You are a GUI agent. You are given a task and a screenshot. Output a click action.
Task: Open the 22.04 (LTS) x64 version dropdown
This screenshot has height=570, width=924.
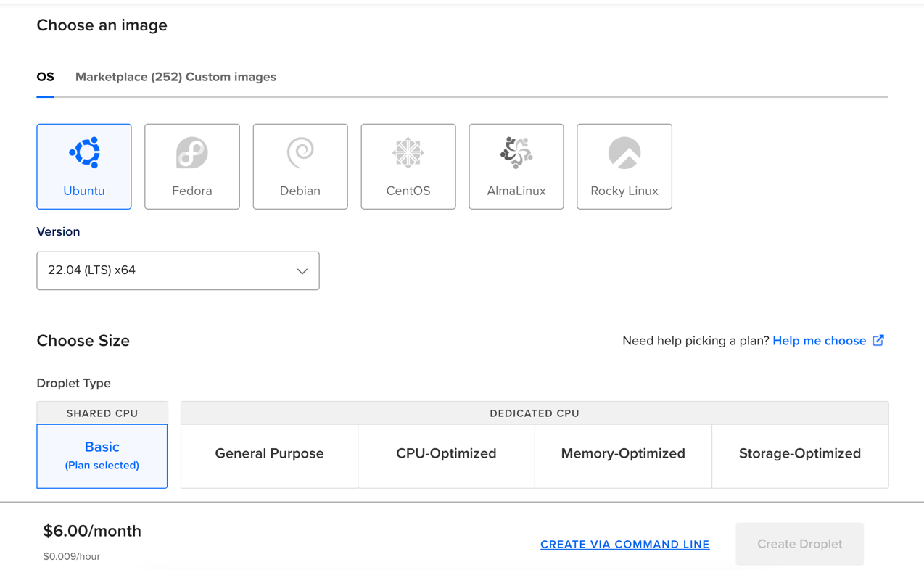178,270
